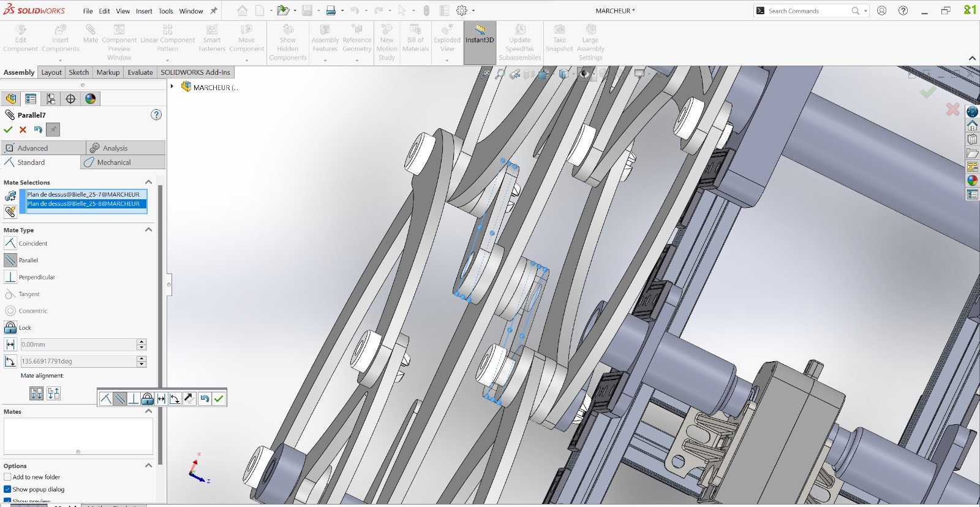
Task: Click the Search Commands field
Action: click(809, 10)
